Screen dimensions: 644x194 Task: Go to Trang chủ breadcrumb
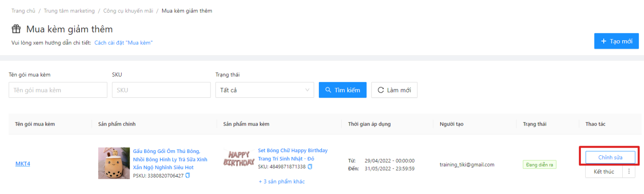[x=23, y=11]
